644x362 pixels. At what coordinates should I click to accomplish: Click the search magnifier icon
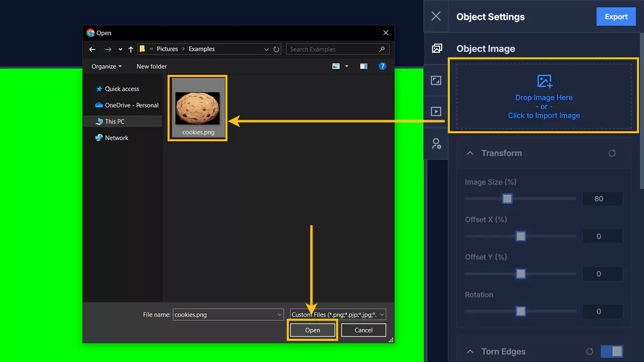tap(382, 49)
